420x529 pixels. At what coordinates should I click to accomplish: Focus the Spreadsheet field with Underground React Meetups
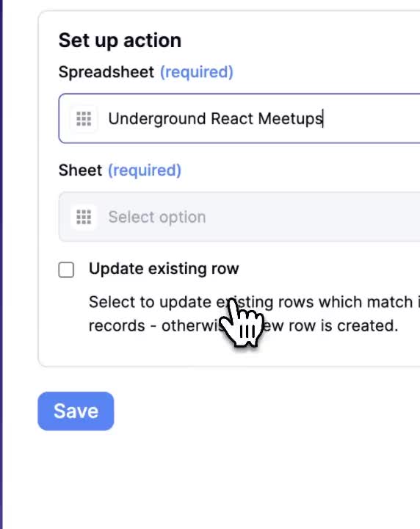(239, 118)
